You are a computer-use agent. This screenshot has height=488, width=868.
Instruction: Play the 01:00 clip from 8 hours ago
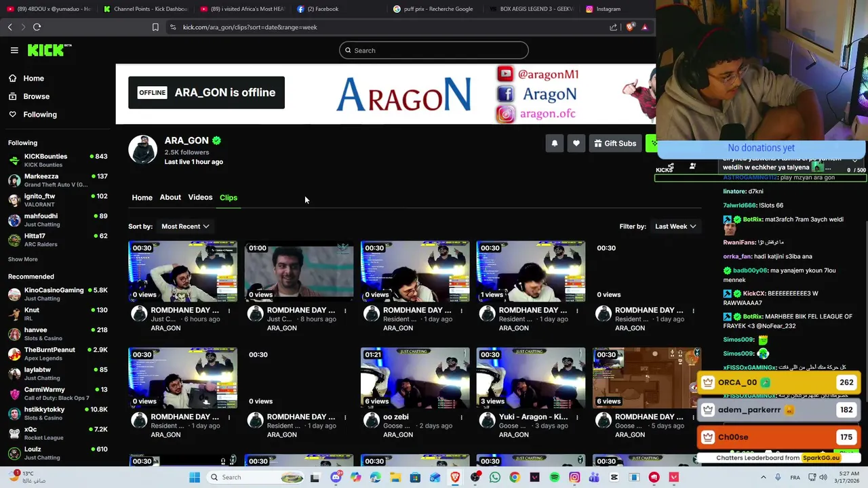point(299,271)
